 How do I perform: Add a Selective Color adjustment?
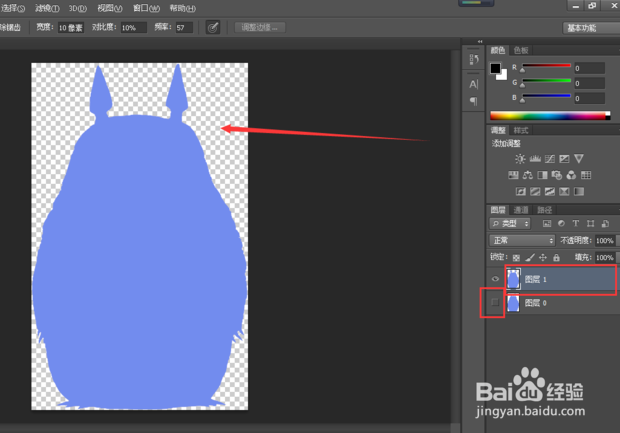564,192
